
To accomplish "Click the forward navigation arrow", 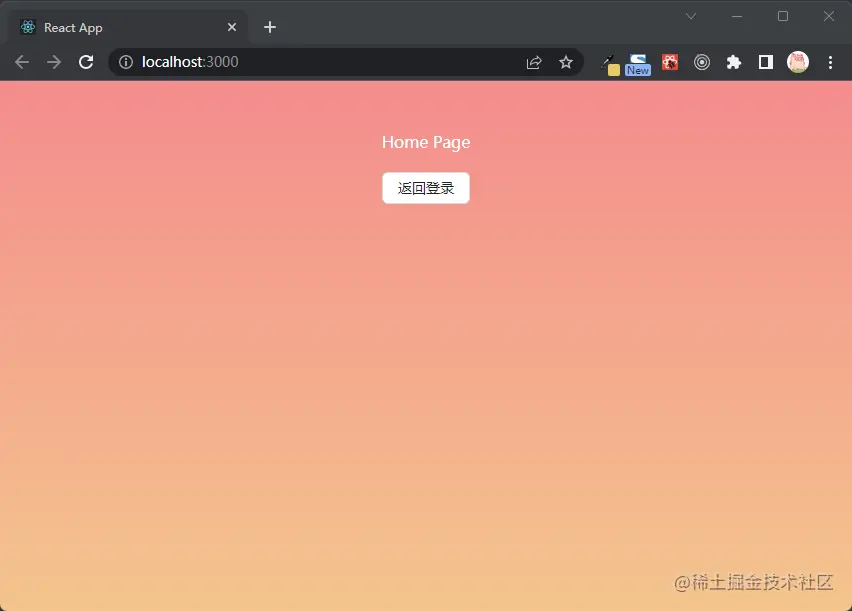I will [x=54, y=61].
